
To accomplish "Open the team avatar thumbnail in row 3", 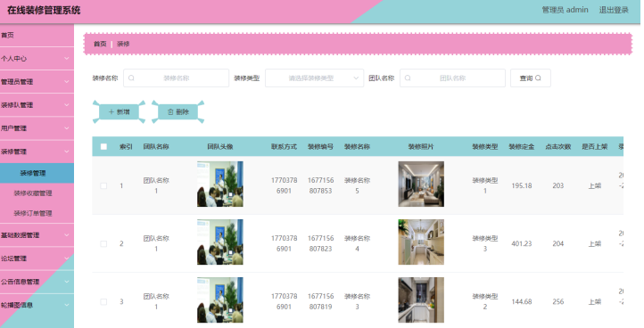I will coord(219,300).
